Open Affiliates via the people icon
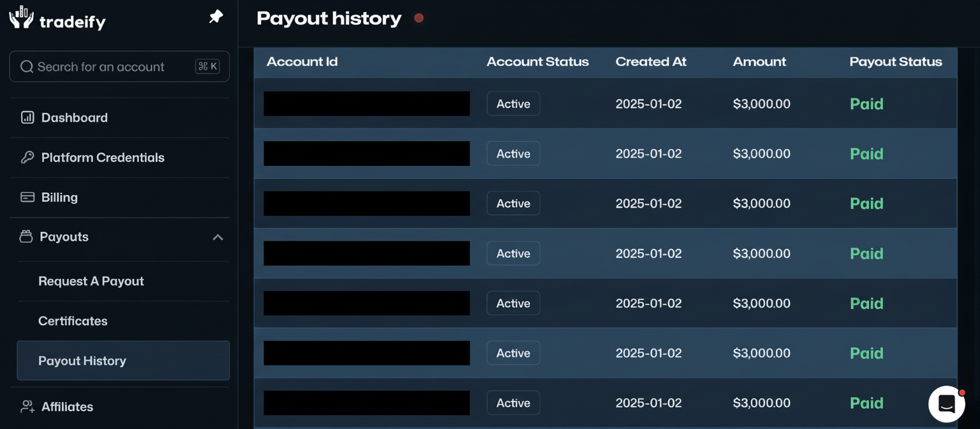980x429 pixels. tap(27, 407)
